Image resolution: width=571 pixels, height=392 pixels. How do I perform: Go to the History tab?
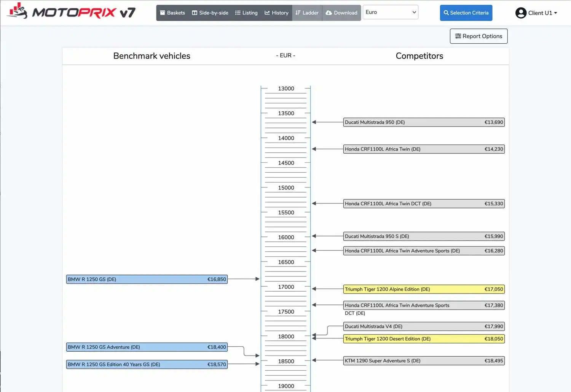(277, 13)
